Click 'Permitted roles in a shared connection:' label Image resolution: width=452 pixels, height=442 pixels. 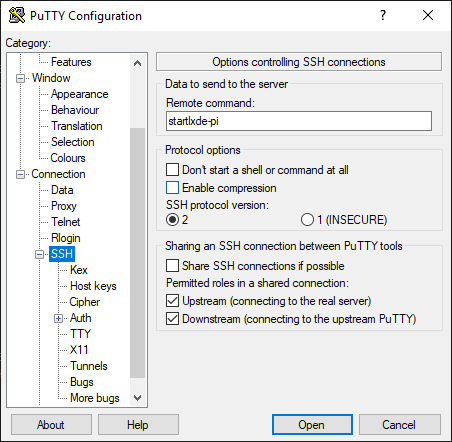(257, 283)
